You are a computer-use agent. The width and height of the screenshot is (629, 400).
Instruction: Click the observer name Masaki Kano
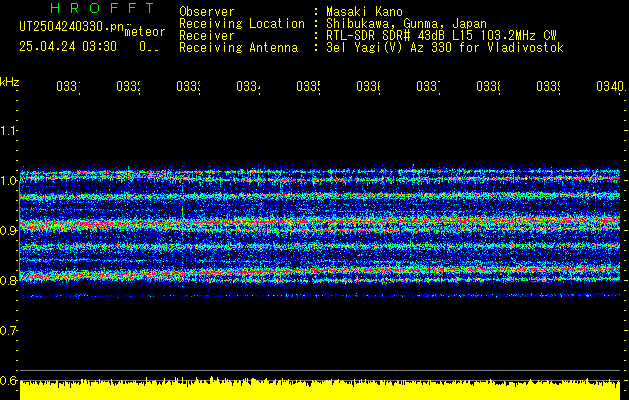coord(364,12)
